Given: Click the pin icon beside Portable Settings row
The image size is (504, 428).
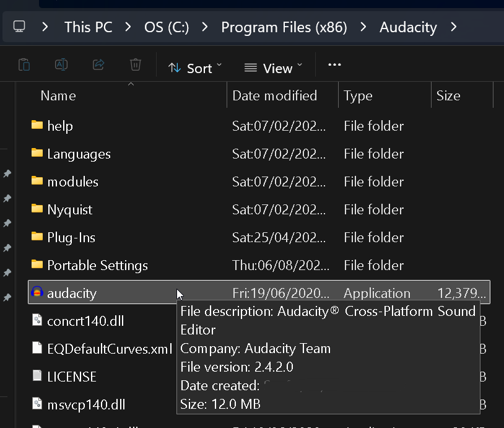Looking at the screenshot, I should coord(7,273).
